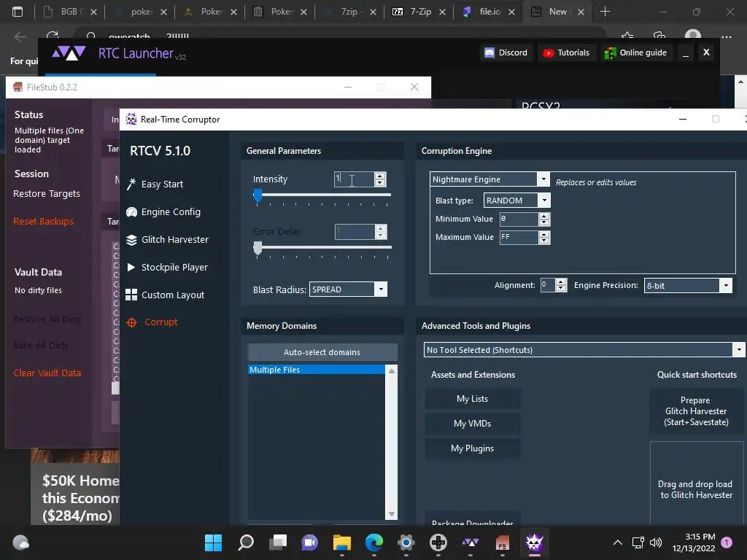747x560 pixels.
Task: Click Clear Vault Data in FileStub
Action: pos(47,373)
